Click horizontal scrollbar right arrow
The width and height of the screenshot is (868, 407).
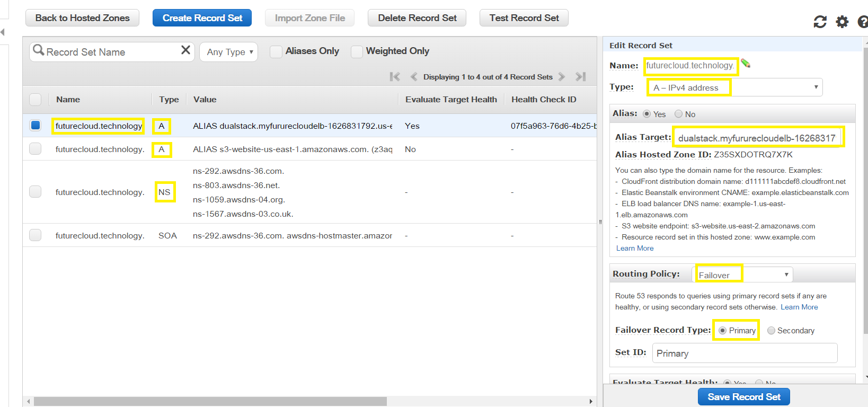[591, 402]
